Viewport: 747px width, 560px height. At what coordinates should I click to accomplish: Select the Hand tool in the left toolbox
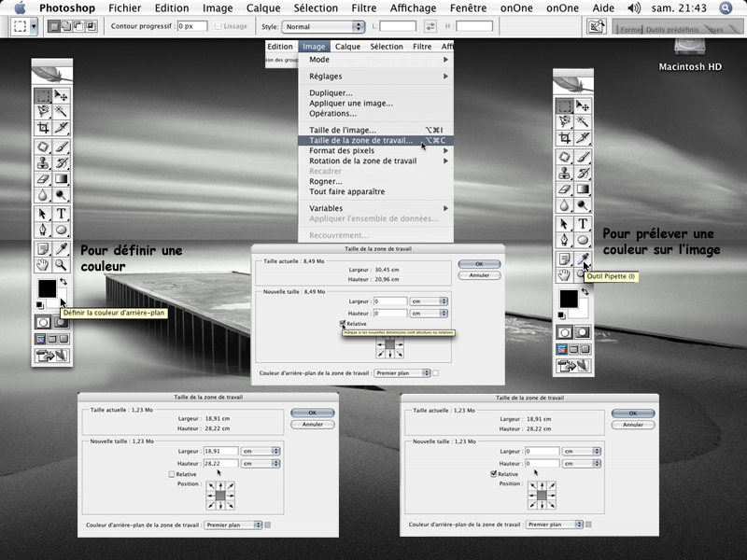pos(43,265)
